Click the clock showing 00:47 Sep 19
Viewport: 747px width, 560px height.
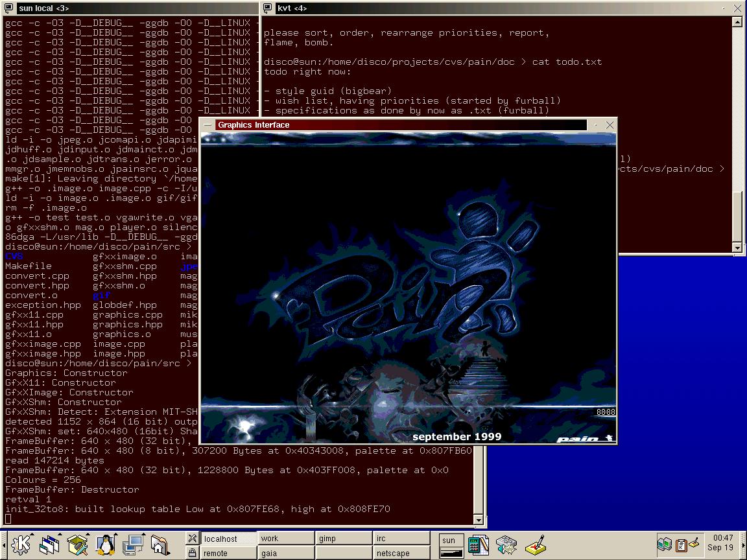point(720,543)
